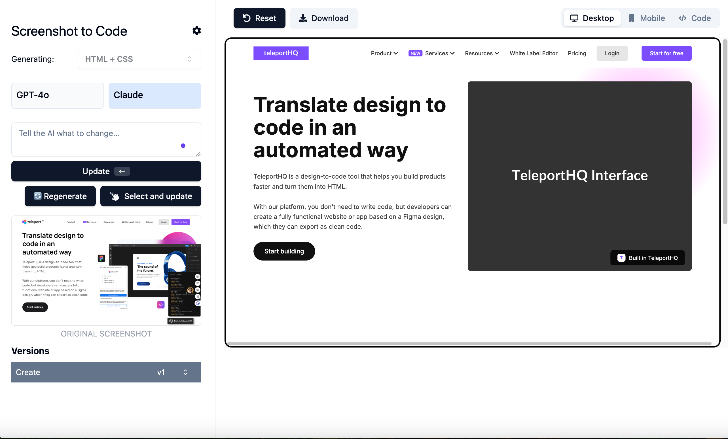The width and height of the screenshot is (728, 439).
Task: Click the 'Screenshot to Code' title
Action: (x=69, y=31)
